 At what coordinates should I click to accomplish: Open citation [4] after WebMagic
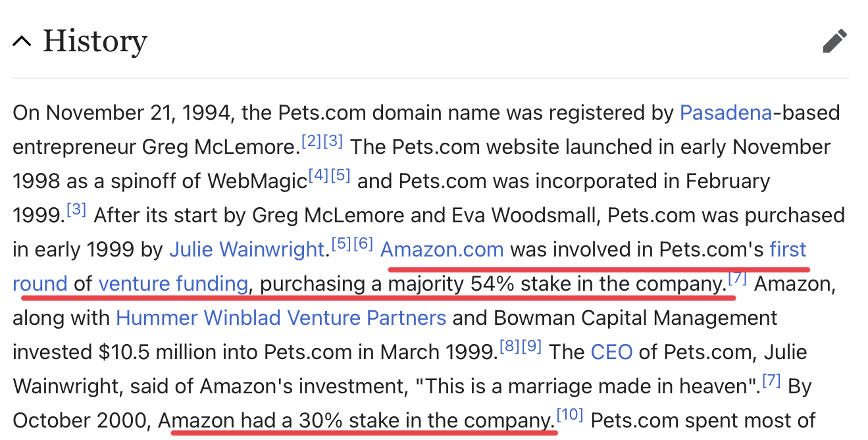tap(318, 176)
